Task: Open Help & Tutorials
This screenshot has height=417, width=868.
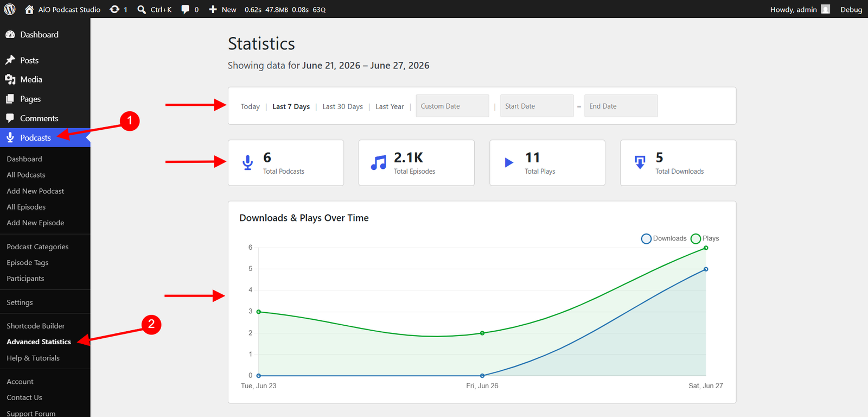Action: (33, 358)
